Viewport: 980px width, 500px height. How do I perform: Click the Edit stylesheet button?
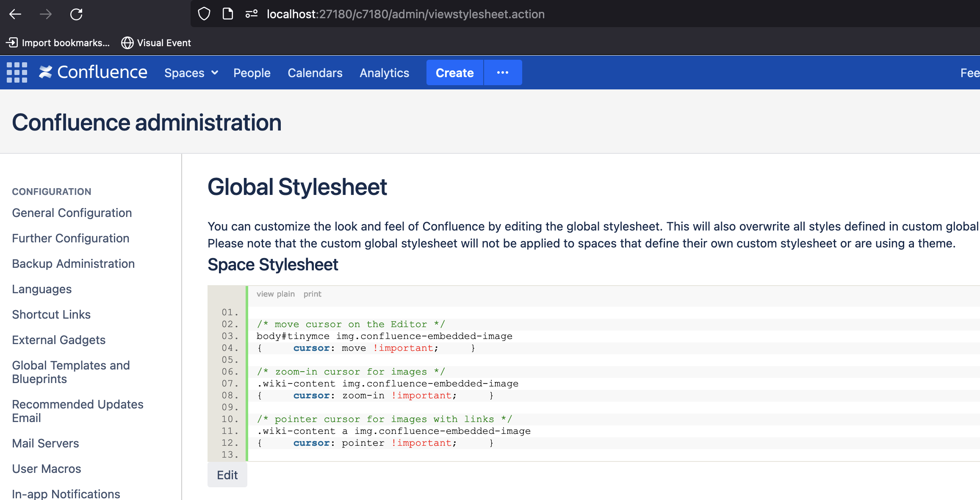[227, 475]
